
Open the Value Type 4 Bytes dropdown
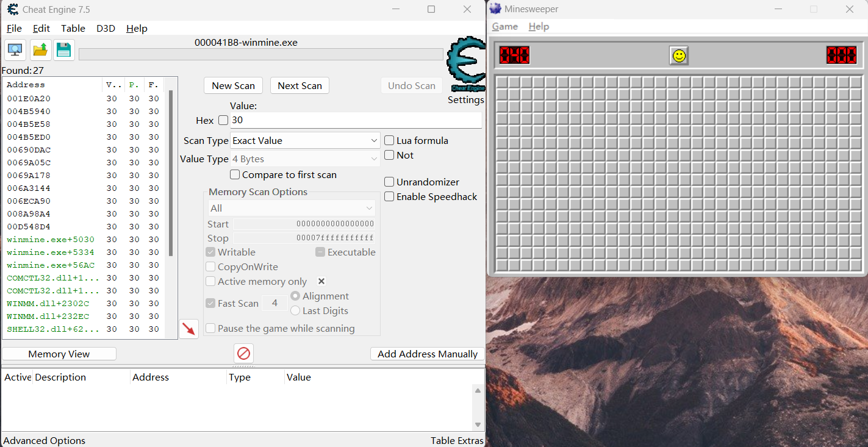pyautogui.click(x=305, y=159)
